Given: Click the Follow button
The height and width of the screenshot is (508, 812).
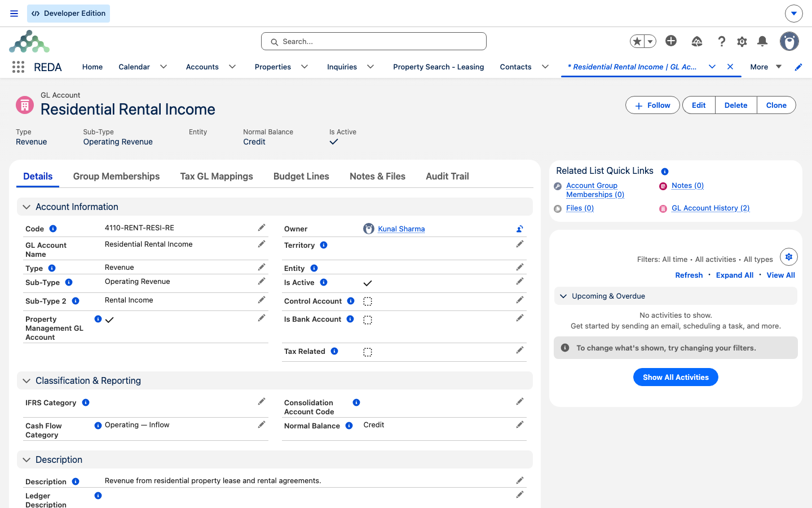Looking at the screenshot, I should point(652,105).
